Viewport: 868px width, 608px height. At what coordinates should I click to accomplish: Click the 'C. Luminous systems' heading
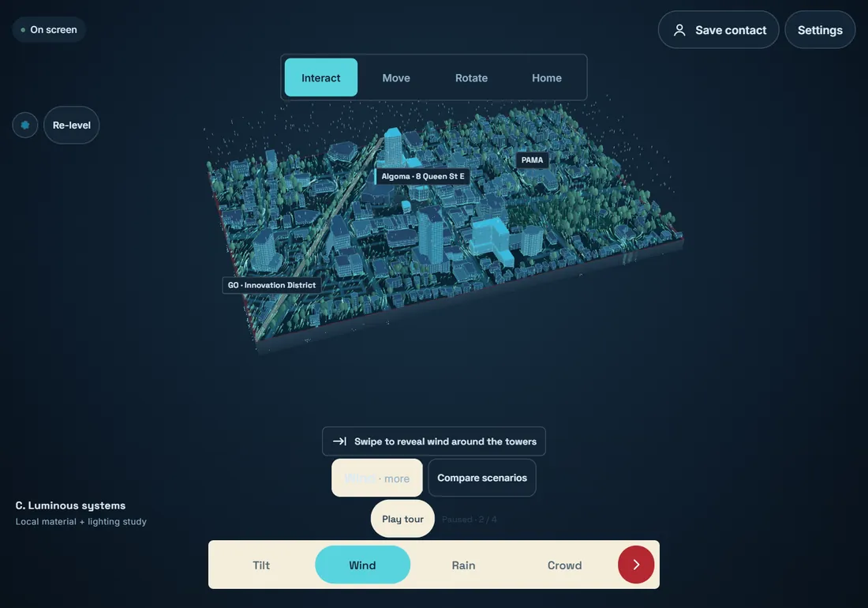(x=70, y=505)
